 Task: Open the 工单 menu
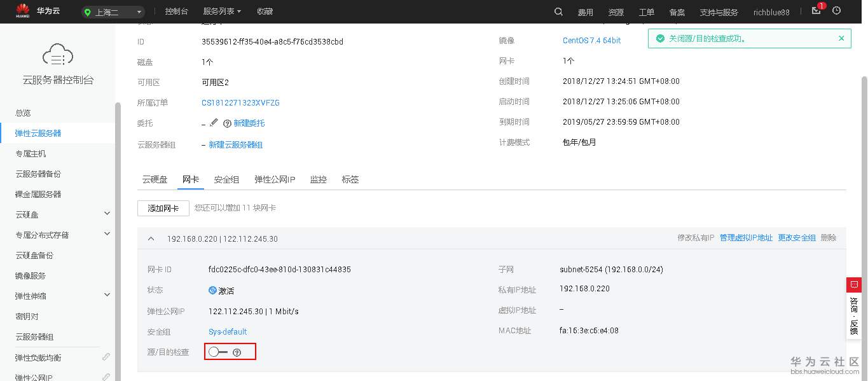(x=646, y=12)
